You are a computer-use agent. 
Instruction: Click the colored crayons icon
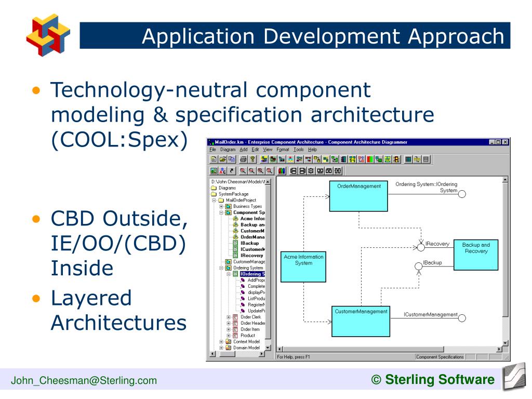point(282,170)
